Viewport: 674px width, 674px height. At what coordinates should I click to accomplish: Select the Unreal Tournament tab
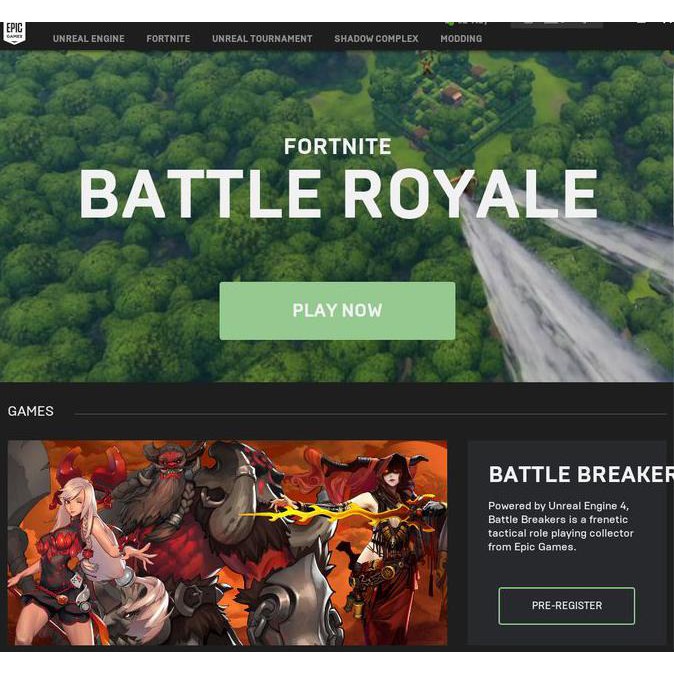[x=262, y=39]
